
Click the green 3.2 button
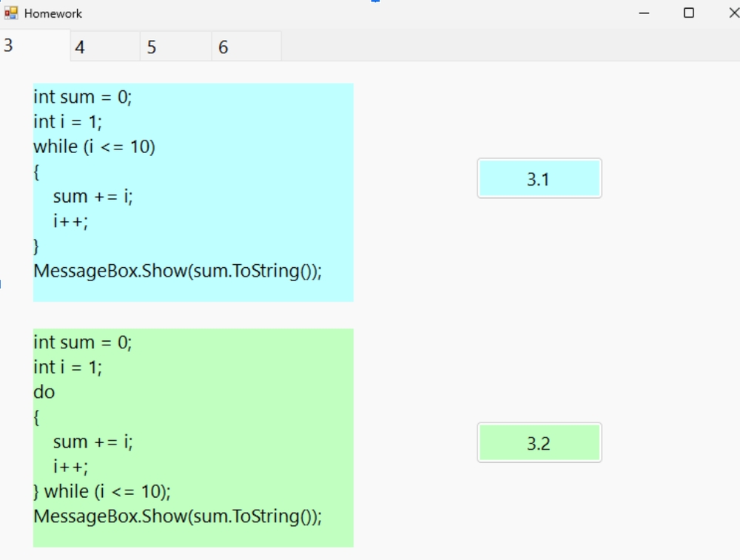[x=539, y=442]
